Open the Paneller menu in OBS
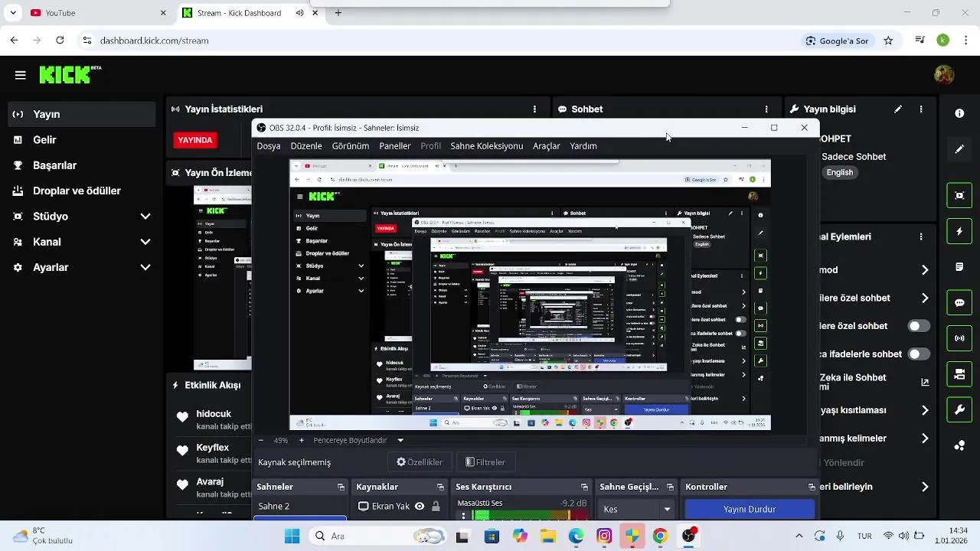980x551 pixels. click(x=395, y=146)
